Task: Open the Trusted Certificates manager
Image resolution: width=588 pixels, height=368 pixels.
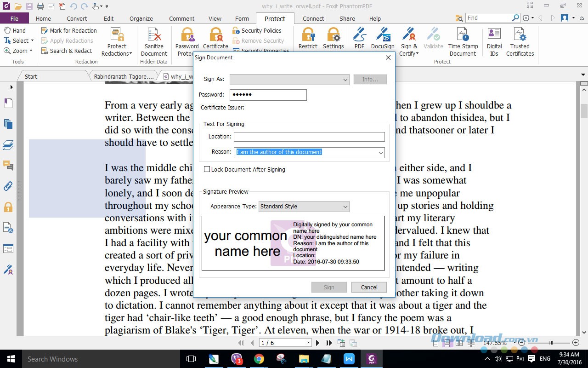Action: click(x=520, y=41)
